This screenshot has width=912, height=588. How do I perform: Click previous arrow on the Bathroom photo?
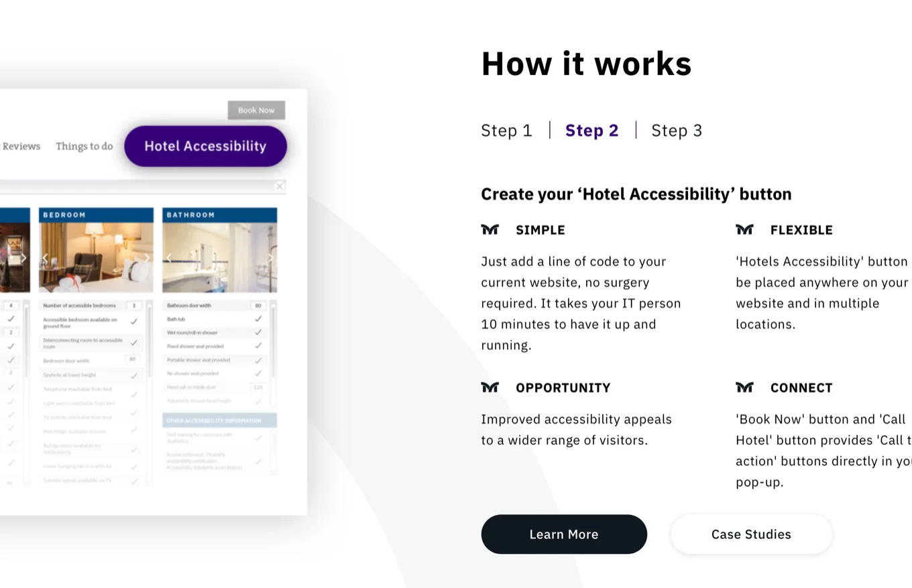pos(169,257)
